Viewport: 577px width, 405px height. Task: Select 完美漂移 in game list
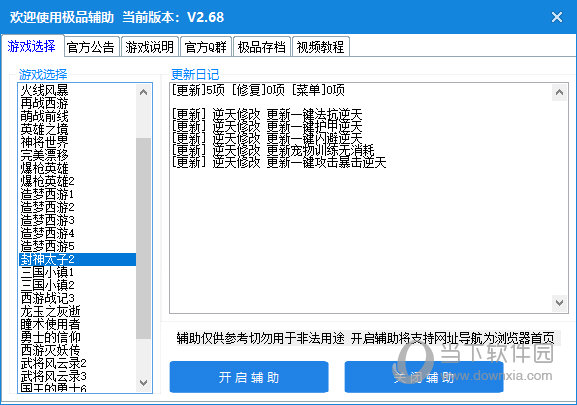(x=77, y=155)
